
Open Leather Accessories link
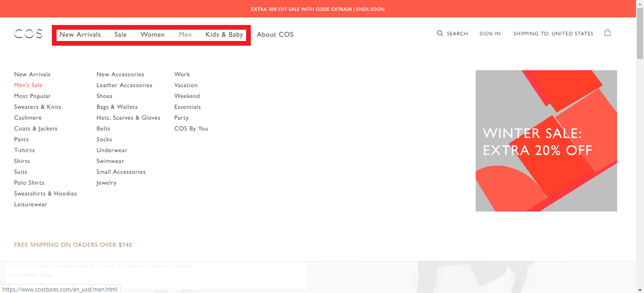point(124,85)
